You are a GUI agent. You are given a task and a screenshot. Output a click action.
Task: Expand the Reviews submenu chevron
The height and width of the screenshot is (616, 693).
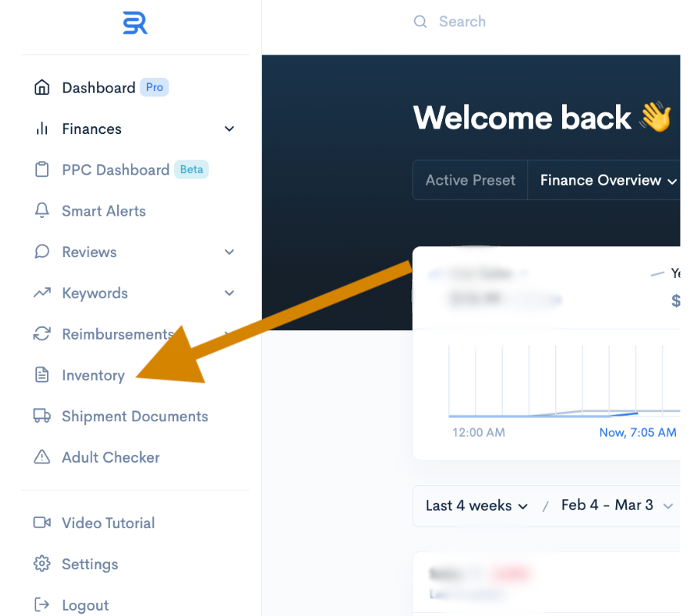[x=229, y=253]
